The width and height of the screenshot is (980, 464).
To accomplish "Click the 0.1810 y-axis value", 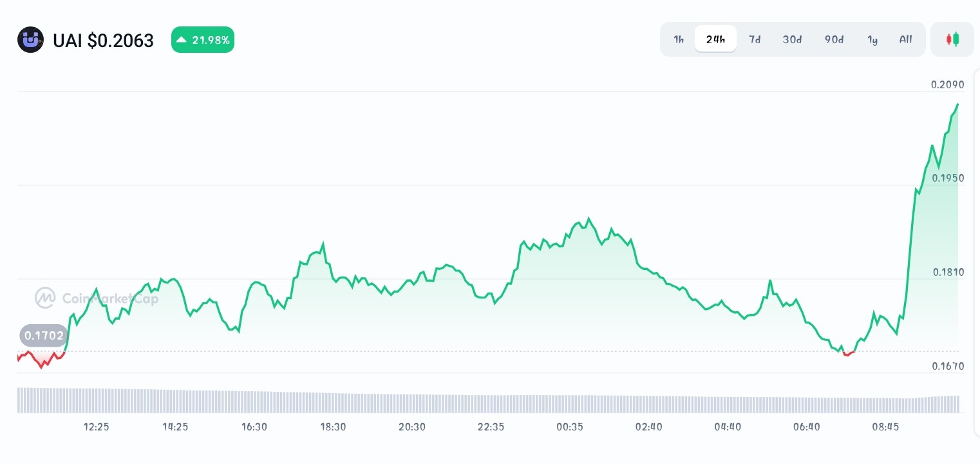I will pos(948,272).
